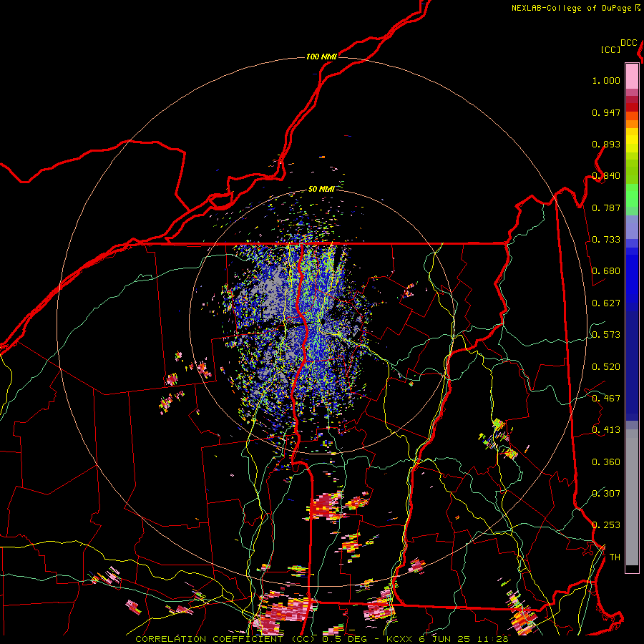Select the 0.787 value on the legend
644x644 pixels.
606,208
